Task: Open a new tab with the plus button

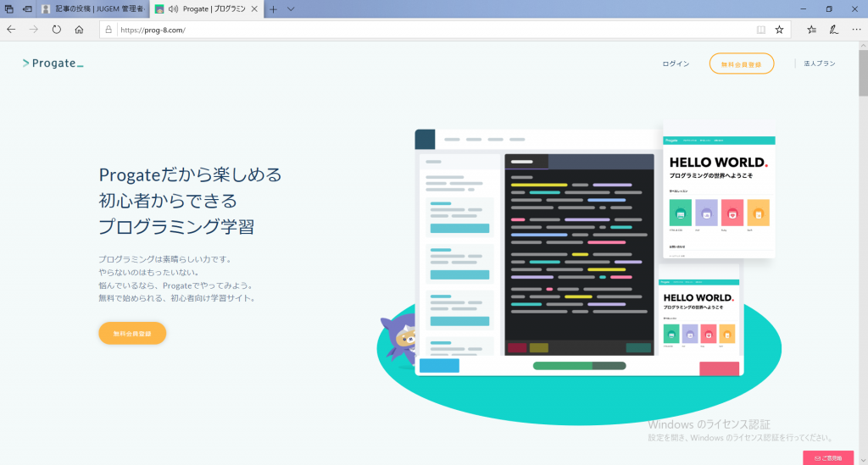Action: tap(273, 8)
